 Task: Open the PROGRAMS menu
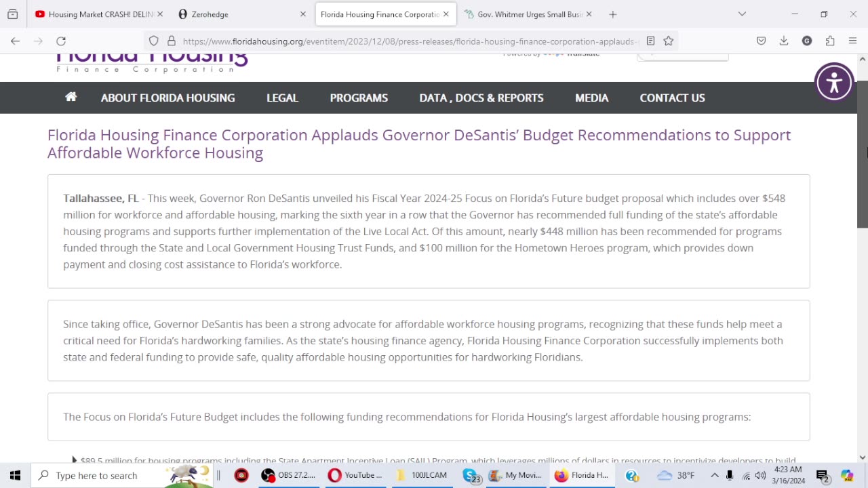(x=359, y=98)
